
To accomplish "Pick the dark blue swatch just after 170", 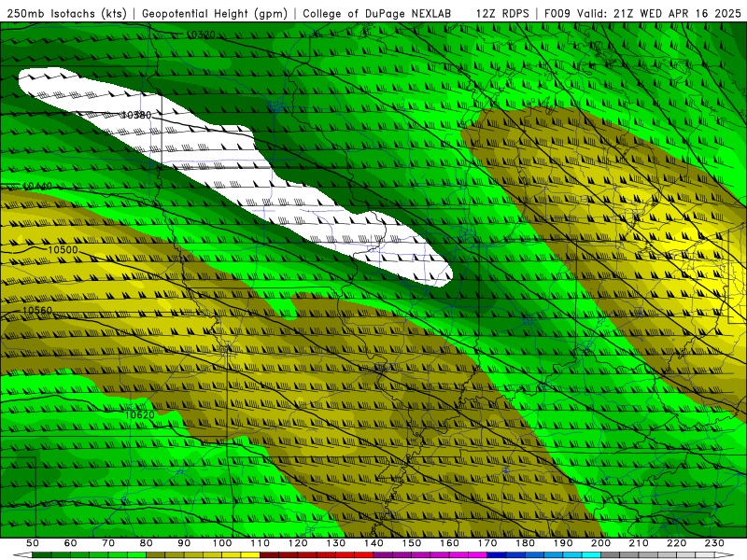I will [497, 555].
